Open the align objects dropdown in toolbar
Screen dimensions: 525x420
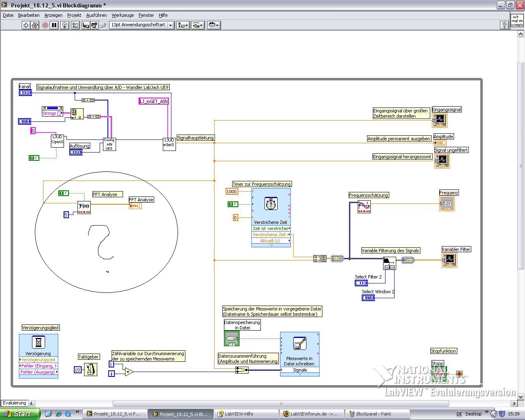tap(183, 25)
